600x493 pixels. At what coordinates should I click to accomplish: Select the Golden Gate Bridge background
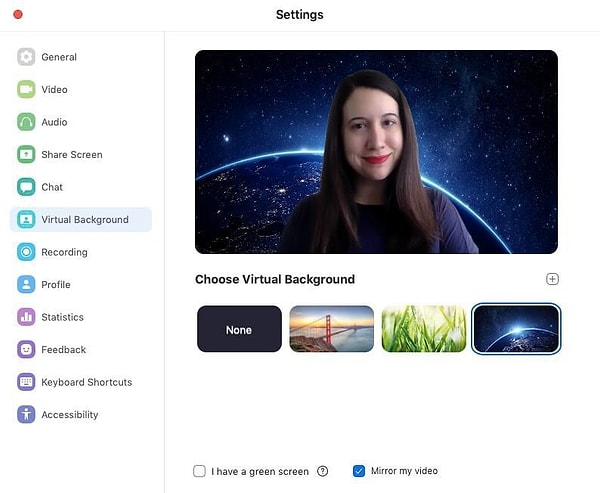(332, 329)
